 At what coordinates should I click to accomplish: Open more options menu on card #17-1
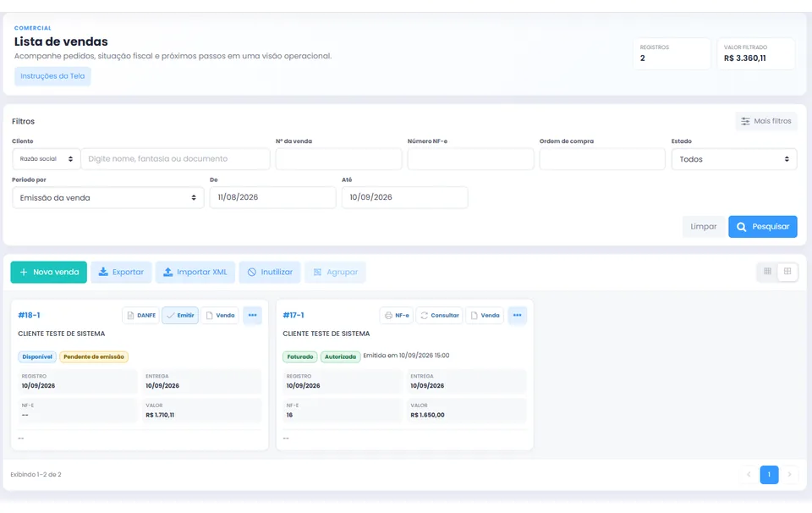coord(518,315)
